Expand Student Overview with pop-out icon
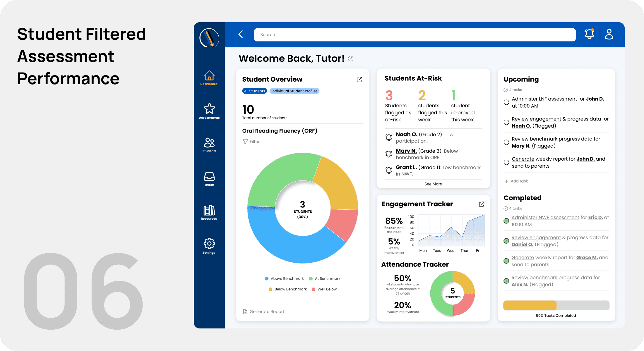This screenshot has width=644, height=351. (x=359, y=80)
